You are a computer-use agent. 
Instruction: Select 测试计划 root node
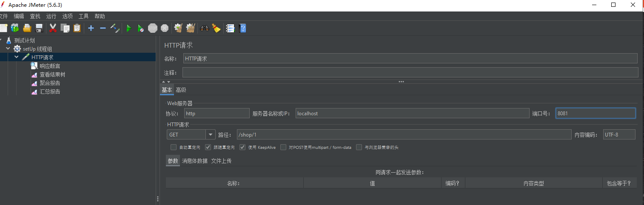[24, 40]
